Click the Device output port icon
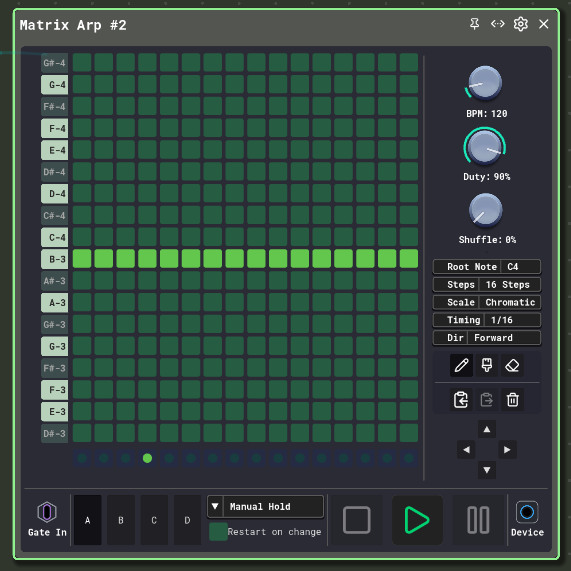Viewport: 571px width, 571px height. coord(527,512)
